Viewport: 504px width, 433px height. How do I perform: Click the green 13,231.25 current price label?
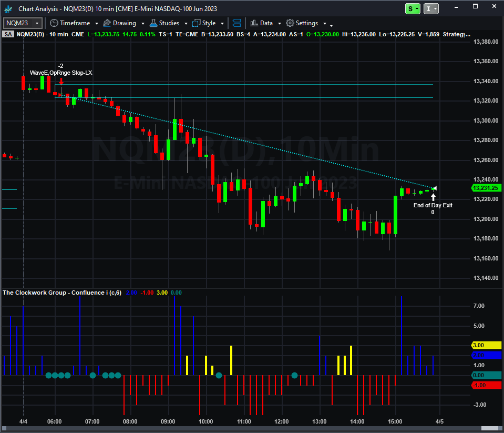[x=486, y=188]
